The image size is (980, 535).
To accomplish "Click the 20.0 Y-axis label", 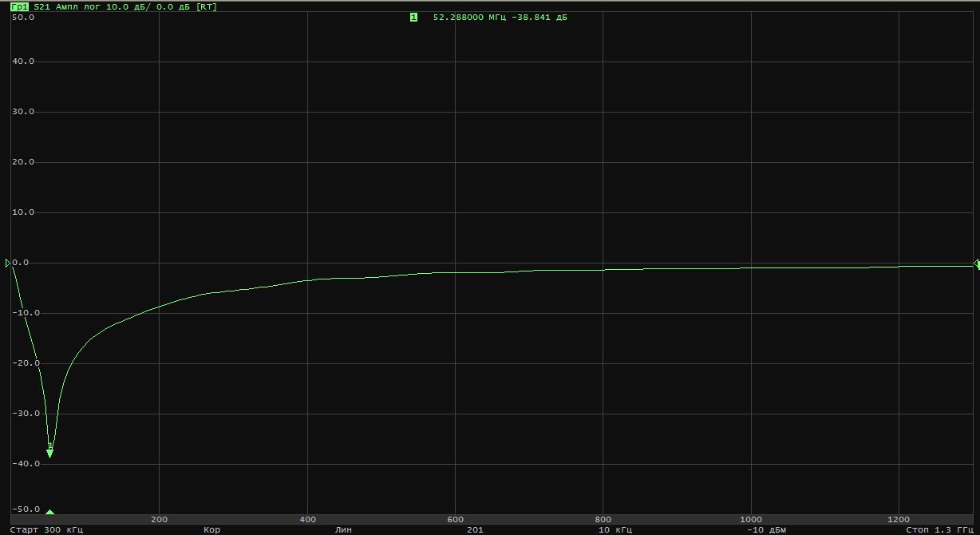I will 22,162.
